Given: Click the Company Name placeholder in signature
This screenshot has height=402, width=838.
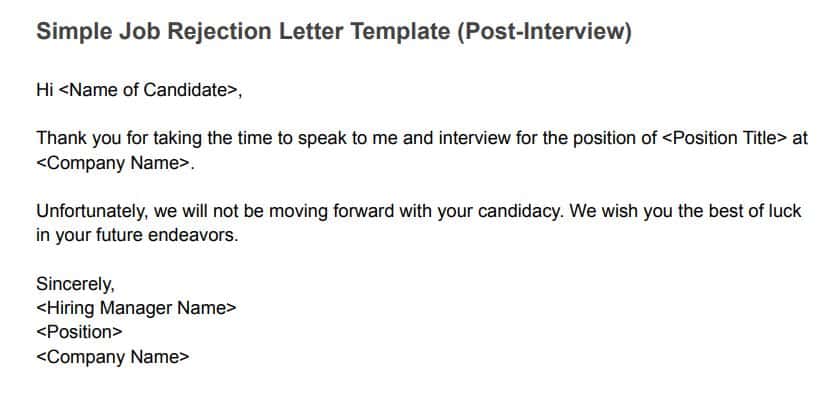Looking at the screenshot, I should pyautogui.click(x=113, y=357).
